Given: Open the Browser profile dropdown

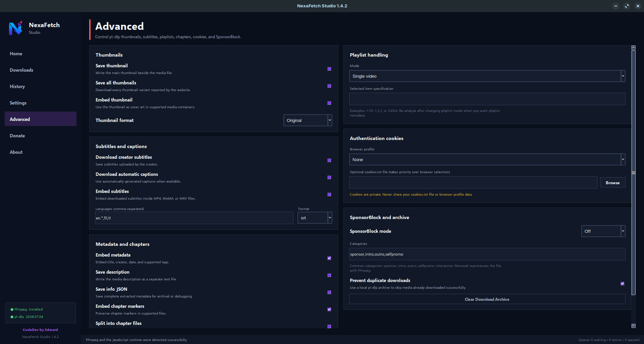Looking at the screenshot, I should 487,159.
